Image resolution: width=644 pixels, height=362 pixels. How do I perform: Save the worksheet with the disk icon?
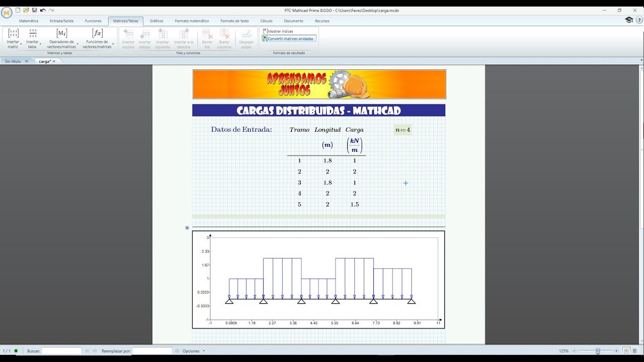coord(34,10)
